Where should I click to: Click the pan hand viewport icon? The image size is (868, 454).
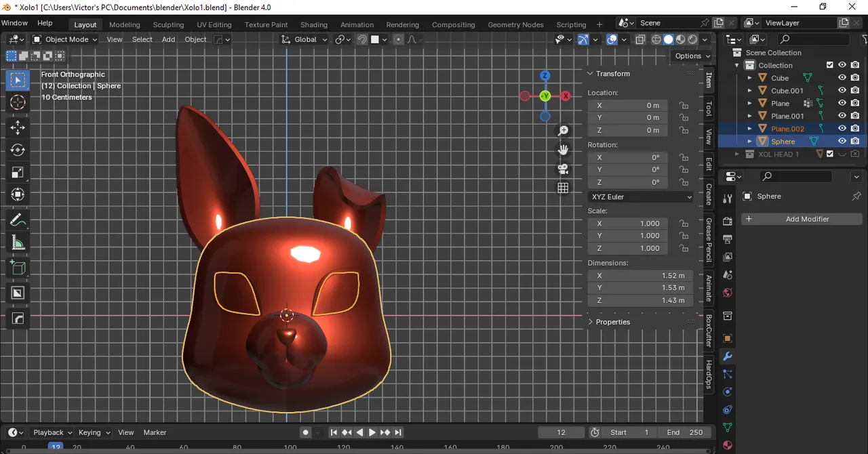pos(563,150)
